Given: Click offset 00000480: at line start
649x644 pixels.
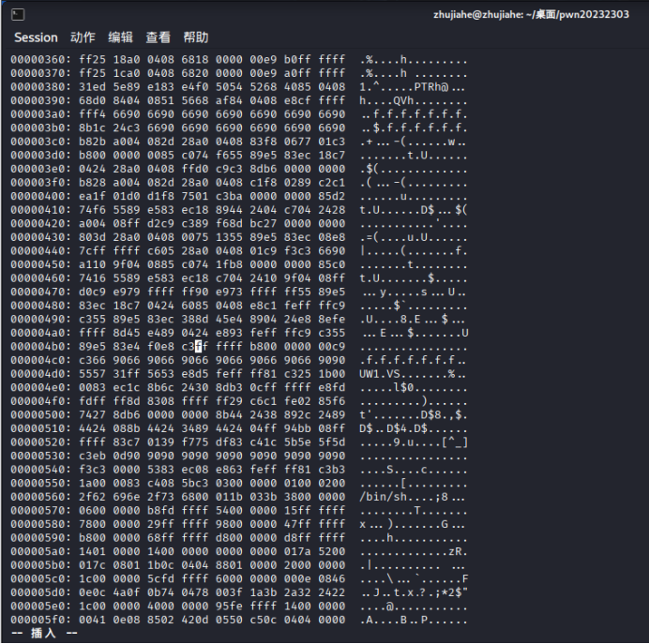Looking at the screenshot, I should 41,306.
